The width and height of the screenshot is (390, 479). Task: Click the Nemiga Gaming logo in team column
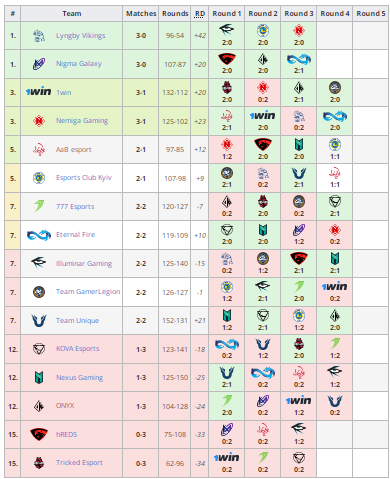pyautogui.click(x=39, y=121)
